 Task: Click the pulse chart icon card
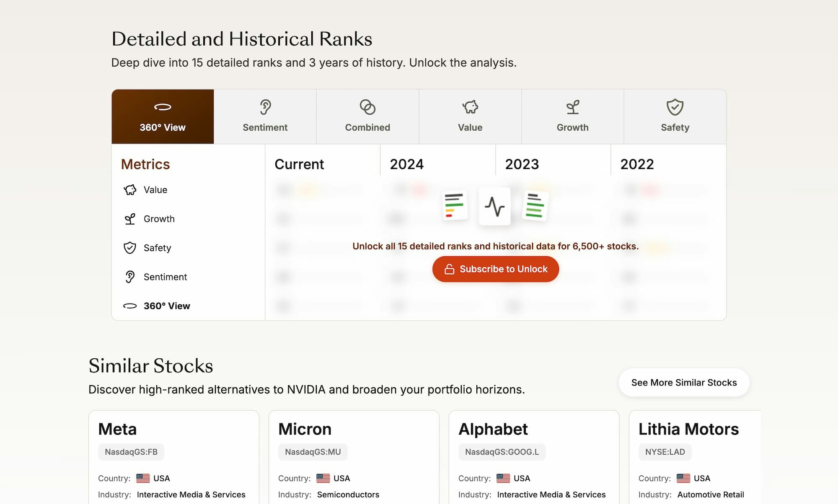point(494,206)
